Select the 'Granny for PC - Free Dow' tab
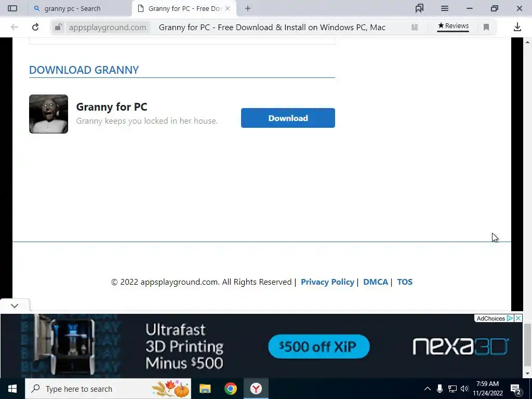The image size is (532, 399). 184,8
